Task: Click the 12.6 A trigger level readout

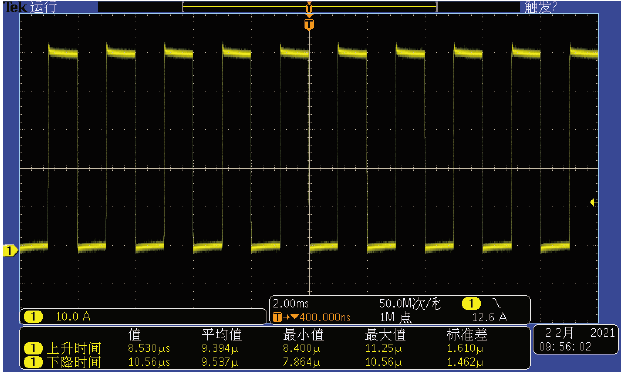Action: (x=490, y=317)
